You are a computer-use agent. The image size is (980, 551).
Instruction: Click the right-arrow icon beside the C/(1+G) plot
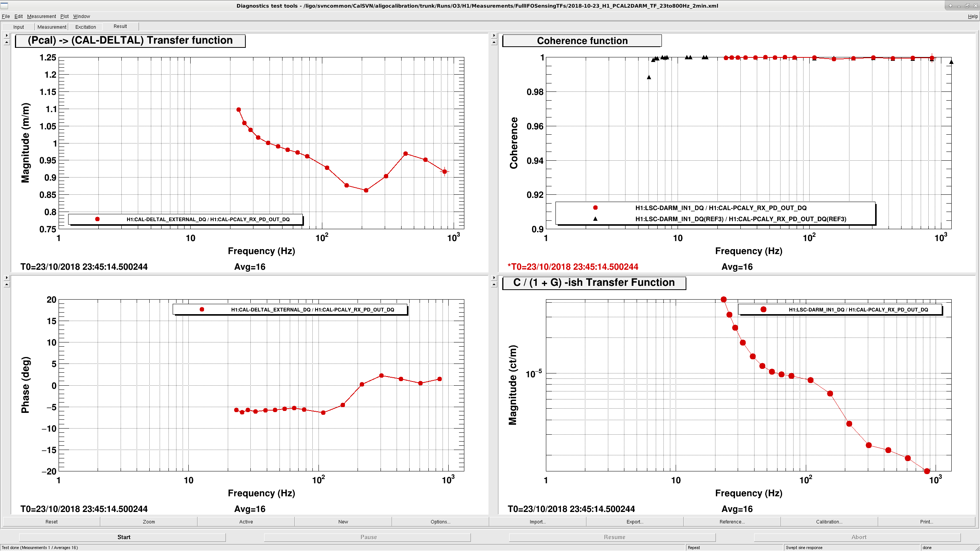coord(494,278)
